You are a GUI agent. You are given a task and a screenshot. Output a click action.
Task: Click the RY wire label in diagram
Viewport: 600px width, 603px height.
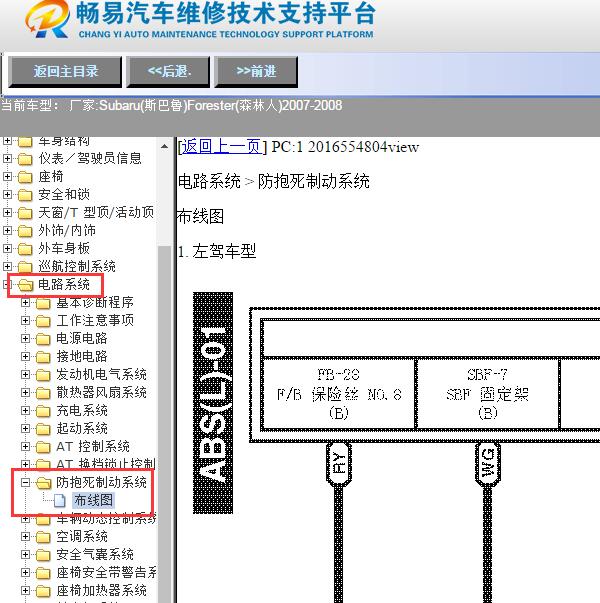[x=339, y=463]
